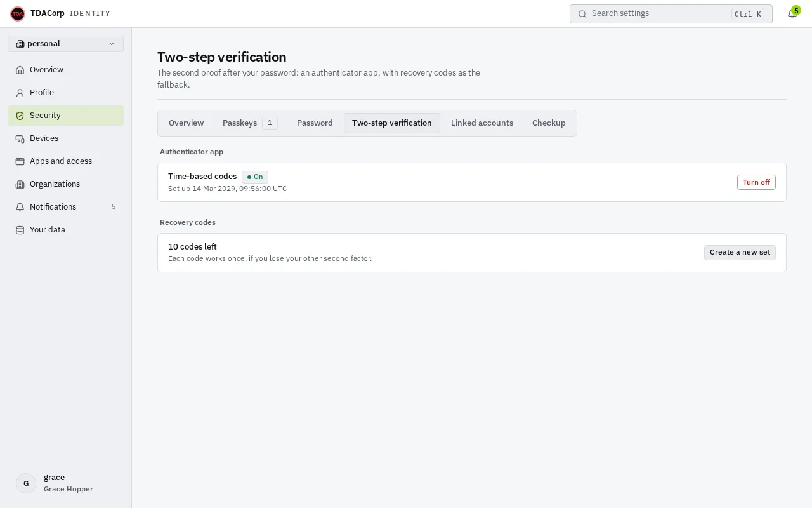
Task: Turn off time-based codes
Action: coord(756,182)
